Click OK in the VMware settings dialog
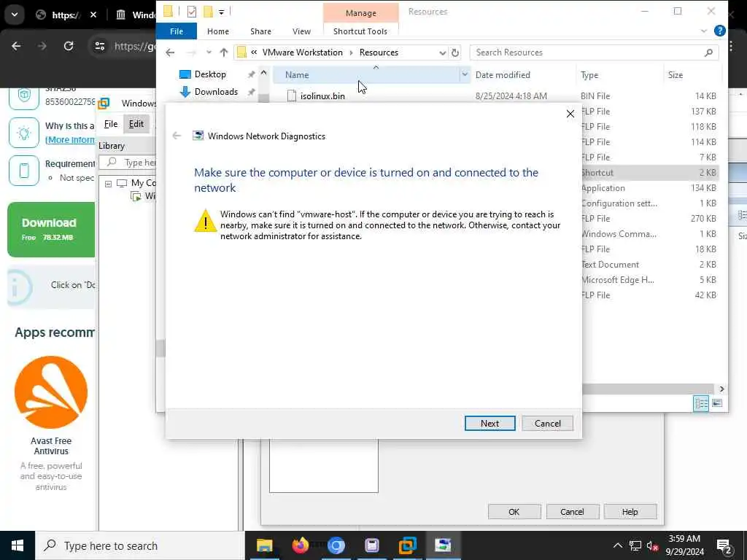 [514, 512]
